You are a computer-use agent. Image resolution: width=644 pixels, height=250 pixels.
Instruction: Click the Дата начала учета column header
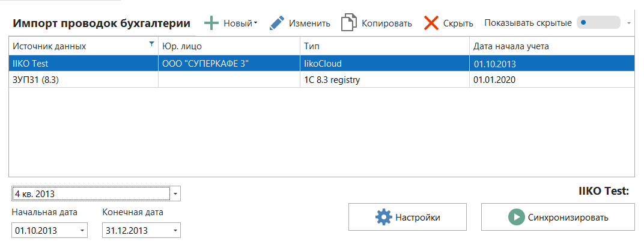(551, 46)
